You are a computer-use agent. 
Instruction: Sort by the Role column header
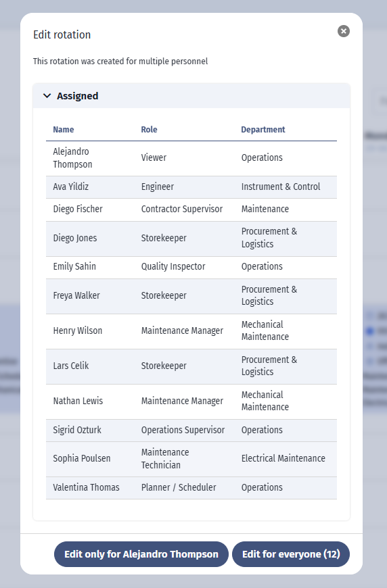(x=149, y=129)
